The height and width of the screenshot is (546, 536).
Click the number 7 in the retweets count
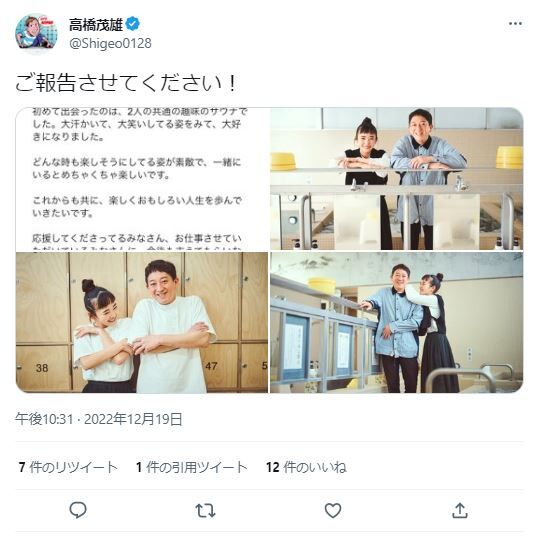click(x=22, y=467)
